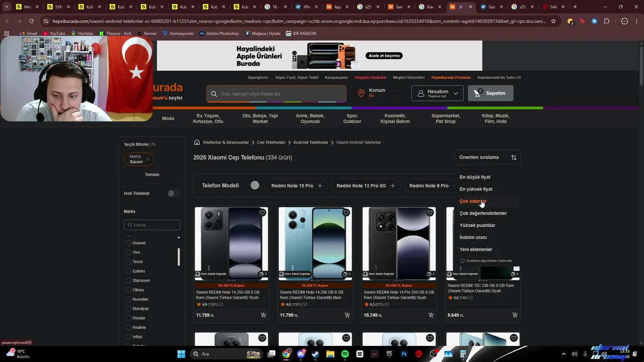Bookmark this page with star icon
644x362 pixels.
pos(553,21)
